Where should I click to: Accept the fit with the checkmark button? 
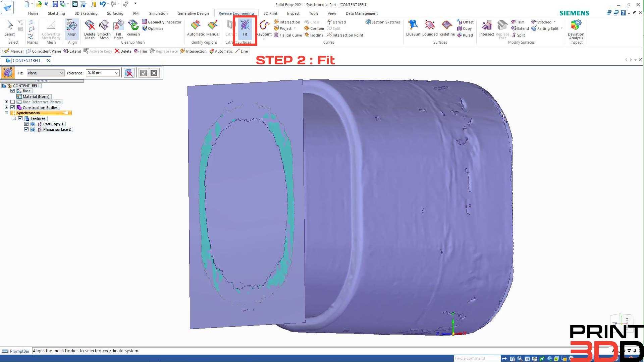[x=144, y=73]
